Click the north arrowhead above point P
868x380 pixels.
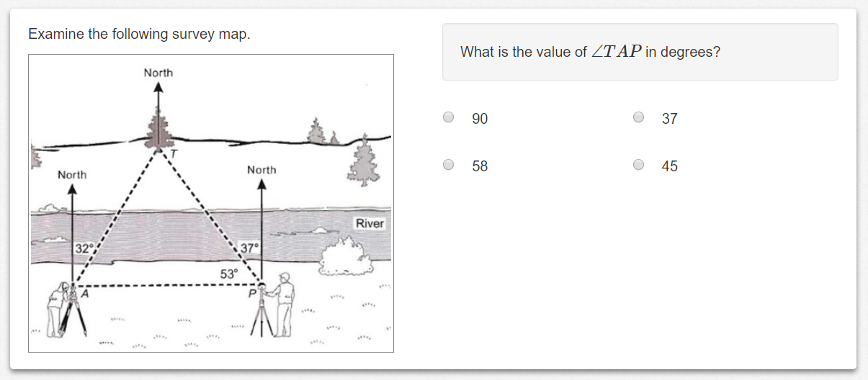click(262, 184)
